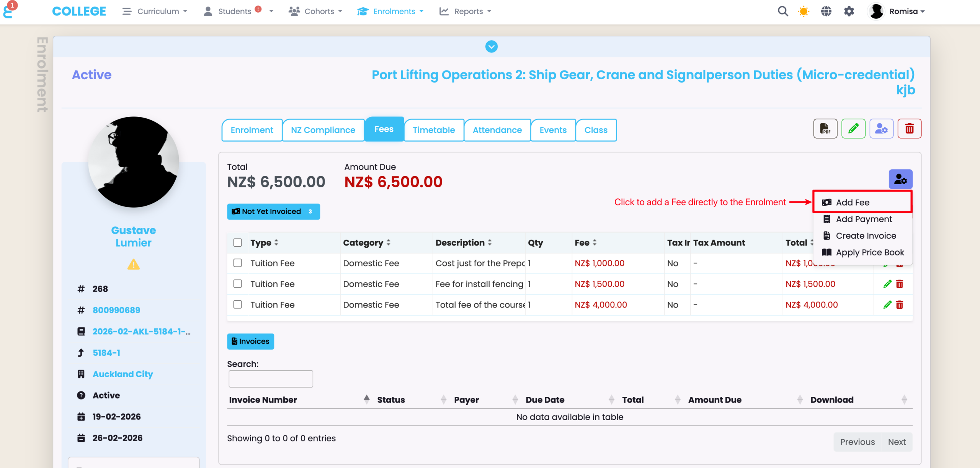Viewport: 980px width, 468px height.
Task: Open the Romisa user dropdown
Action: (897, 11)
